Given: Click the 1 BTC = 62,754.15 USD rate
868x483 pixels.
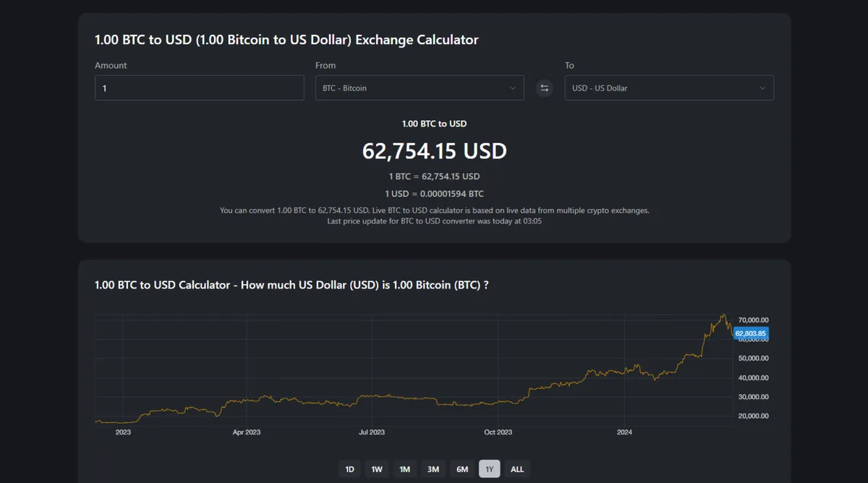Looking at the screenshot, I should pyautogui.click(x=434, y=176).
